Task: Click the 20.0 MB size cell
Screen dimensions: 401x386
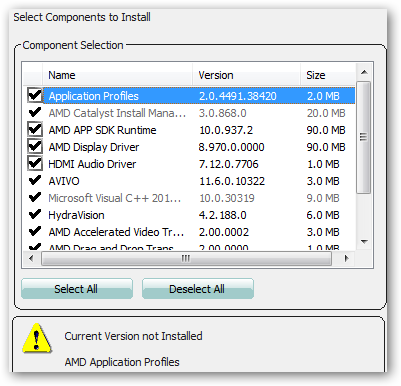Action: (326, 113)
